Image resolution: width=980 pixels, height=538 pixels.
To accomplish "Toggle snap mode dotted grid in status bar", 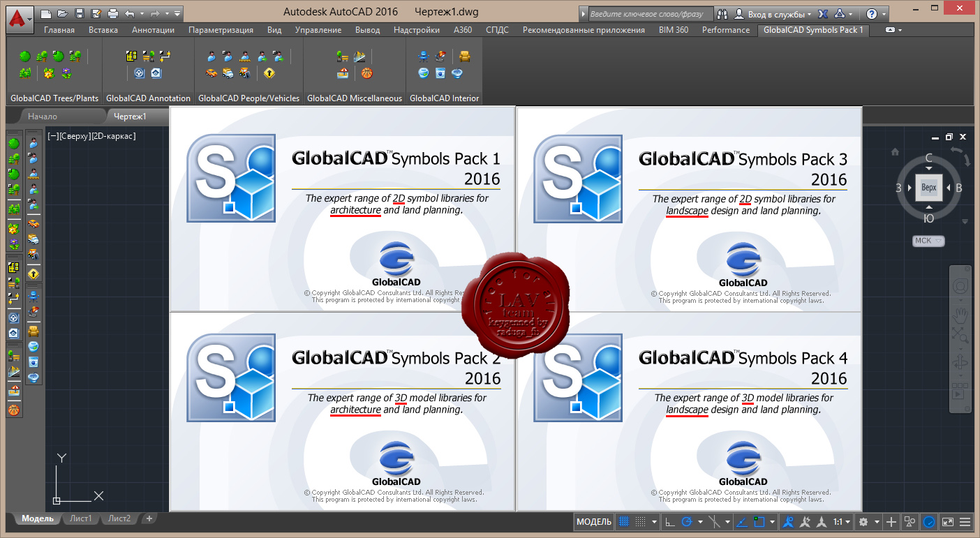I will 640,521.
